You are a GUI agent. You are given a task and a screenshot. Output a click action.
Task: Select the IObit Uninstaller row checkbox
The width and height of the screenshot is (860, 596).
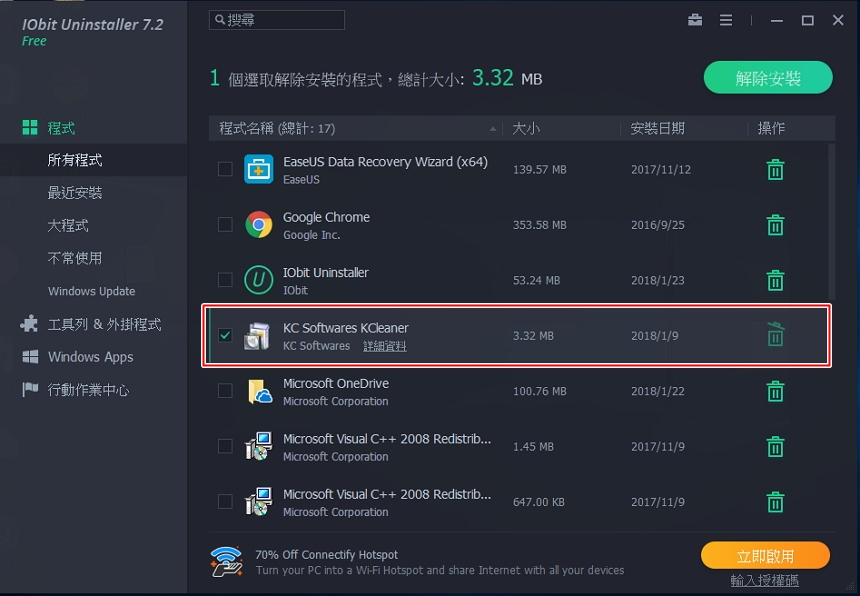pyautogui.click(x=225, y=280)
